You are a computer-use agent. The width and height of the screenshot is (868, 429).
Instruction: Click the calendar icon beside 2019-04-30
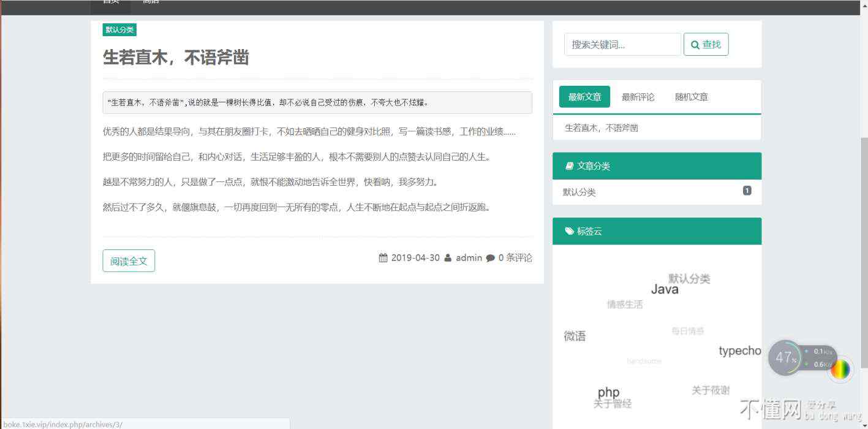tap(383, 258)
